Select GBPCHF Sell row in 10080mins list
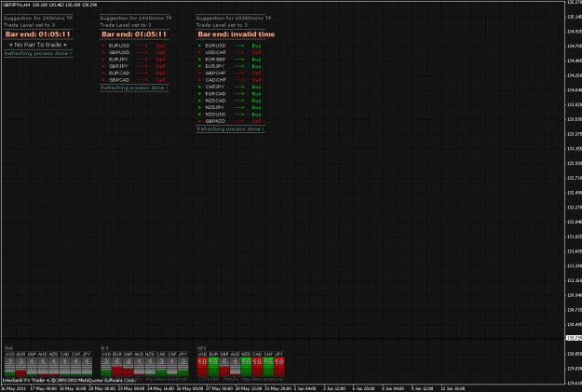This screenshot has width=582, height=392. pyautogui.click(x=230, y=74)
